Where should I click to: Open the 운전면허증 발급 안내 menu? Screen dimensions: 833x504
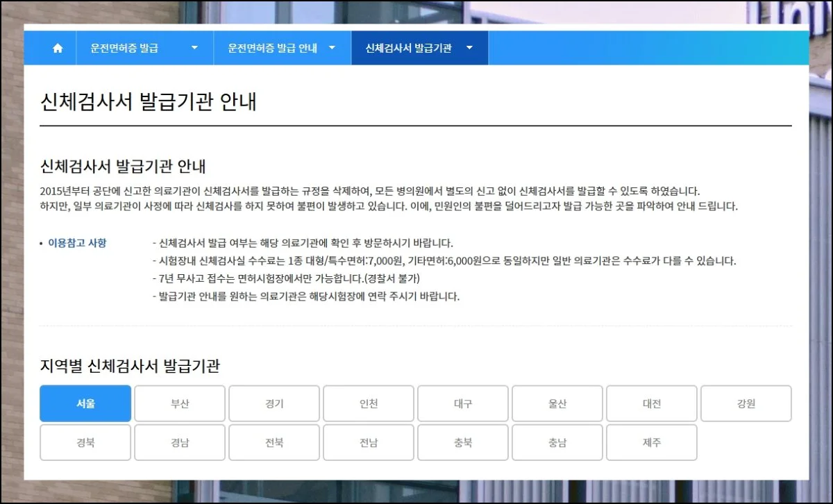(273, 48)
